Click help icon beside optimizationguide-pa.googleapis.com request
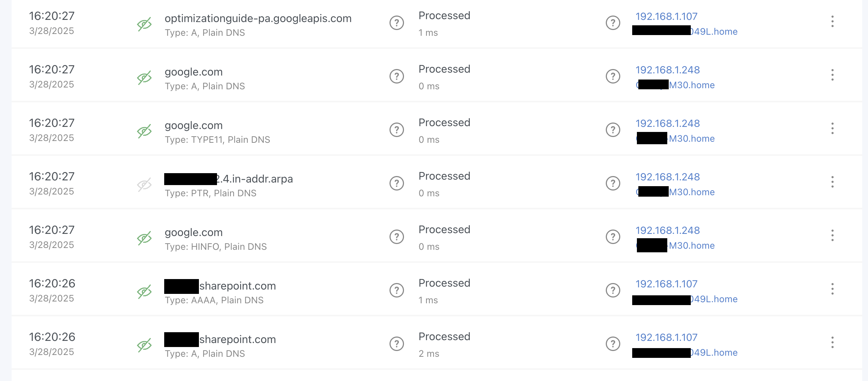 396,23
